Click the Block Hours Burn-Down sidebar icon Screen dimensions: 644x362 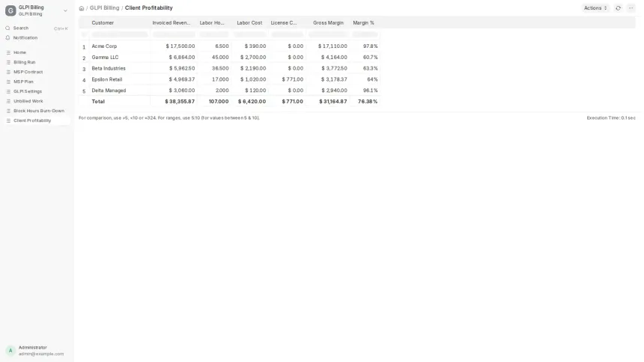tap(8, 111)
